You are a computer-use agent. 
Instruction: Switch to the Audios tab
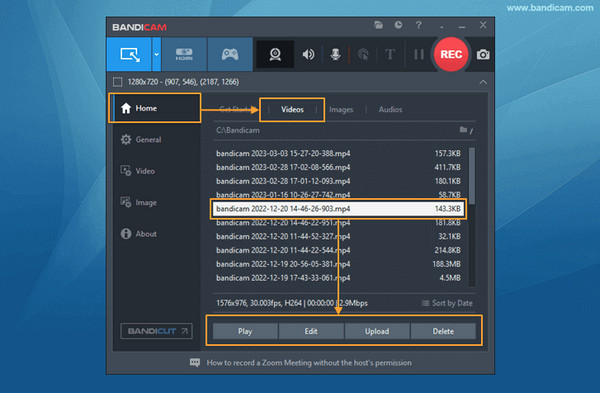click(x=390, y=109)
